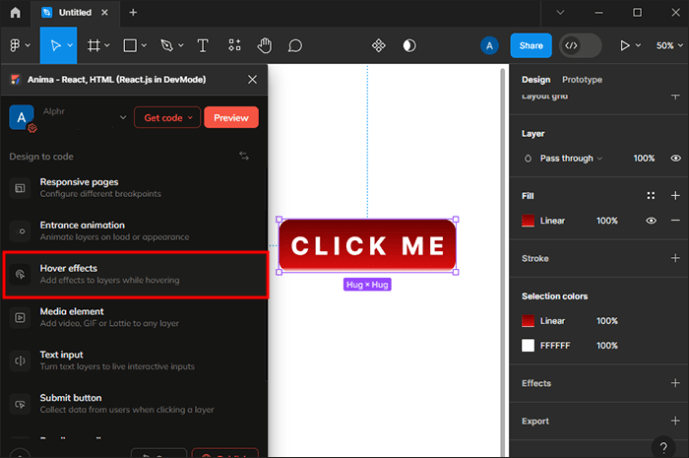
Task: Select the Comment tool
Action: click(295, 45)
